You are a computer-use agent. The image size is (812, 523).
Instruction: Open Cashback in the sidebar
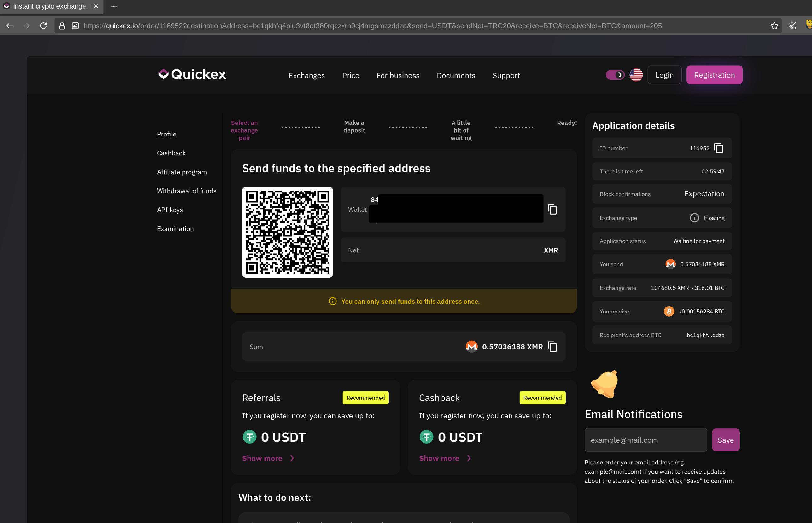point(171,153)
